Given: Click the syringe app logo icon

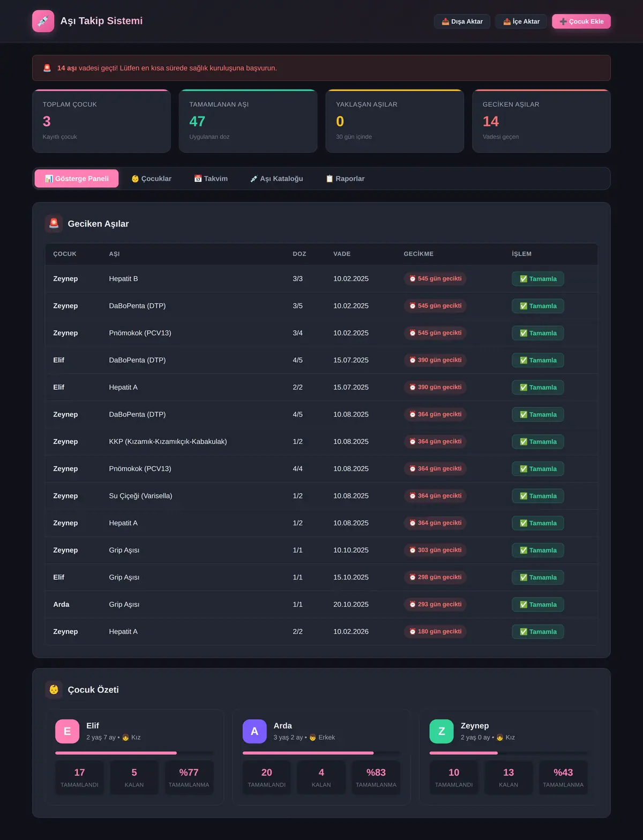Looking at the screenshot, I should coord(43,21).
